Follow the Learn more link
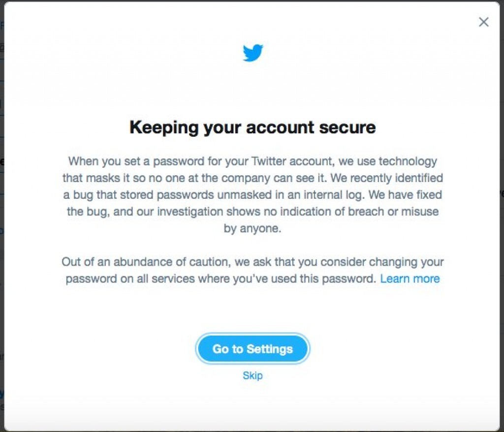This screenshot has height=432, width=504. tap(410, 278)
